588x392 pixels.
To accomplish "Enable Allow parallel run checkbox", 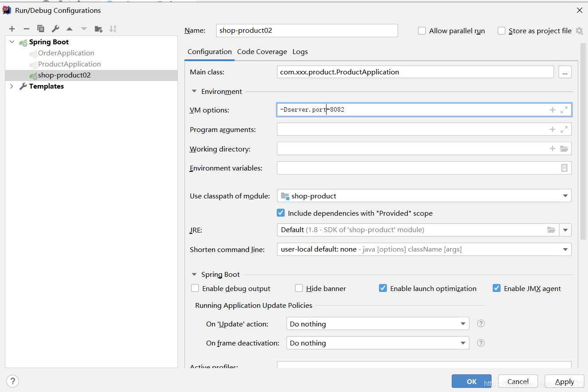I will (422, 31).
